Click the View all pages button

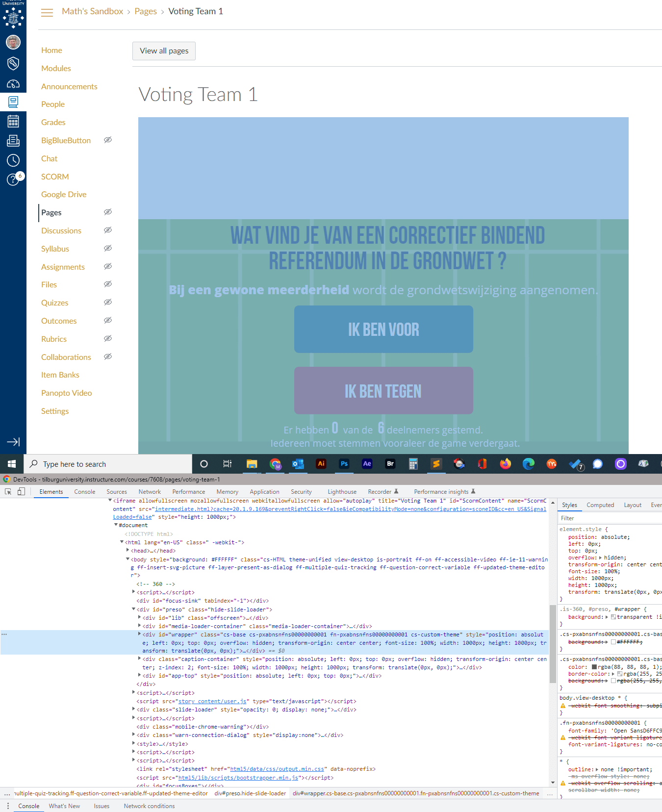point(164,51)
